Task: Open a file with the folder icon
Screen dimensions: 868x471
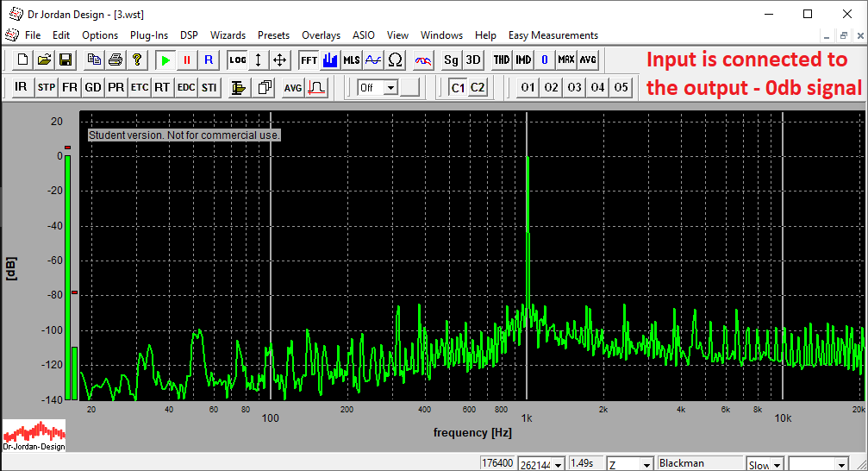Action: (x=44, y=60)
